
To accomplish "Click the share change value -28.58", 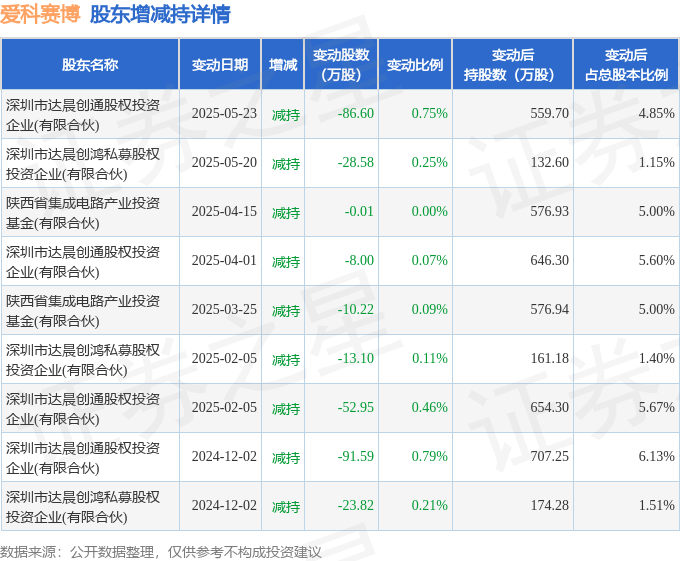I will [356, 163].
